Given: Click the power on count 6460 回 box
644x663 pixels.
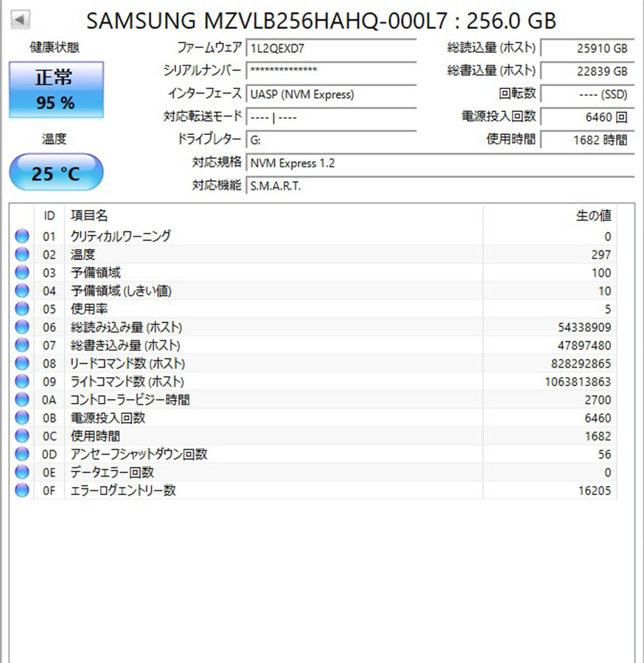Looking at the screenshot, I should (587, 116).
